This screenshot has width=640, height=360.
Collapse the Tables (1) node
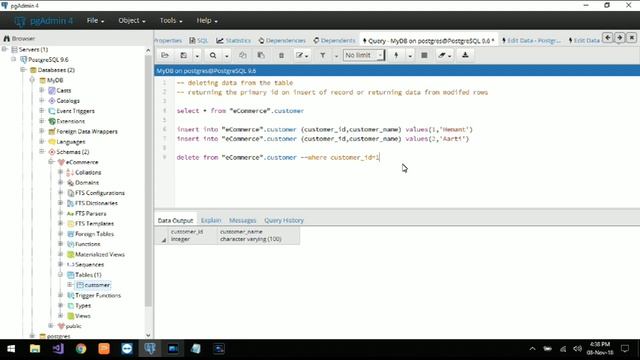pyautogui.click(x=60, y=275)
